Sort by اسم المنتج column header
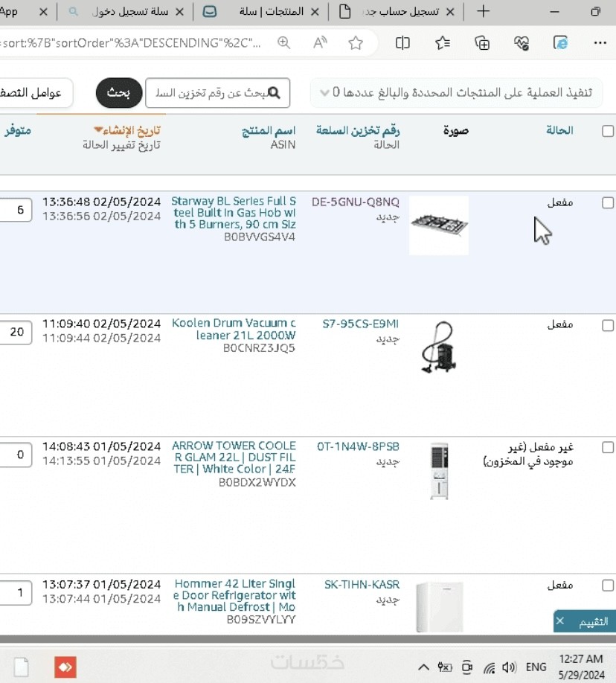Viewport: 616px width, 683px height. [269, 130]
